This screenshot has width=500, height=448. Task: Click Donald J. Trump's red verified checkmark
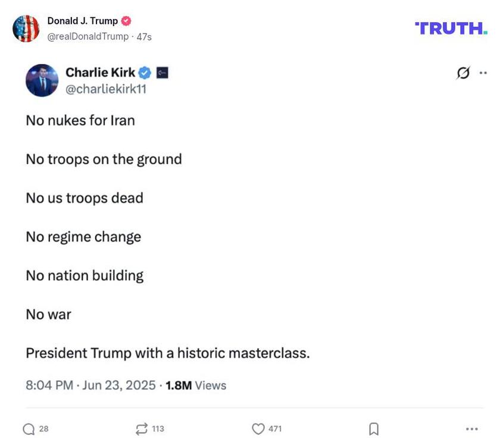click(124, 20)
